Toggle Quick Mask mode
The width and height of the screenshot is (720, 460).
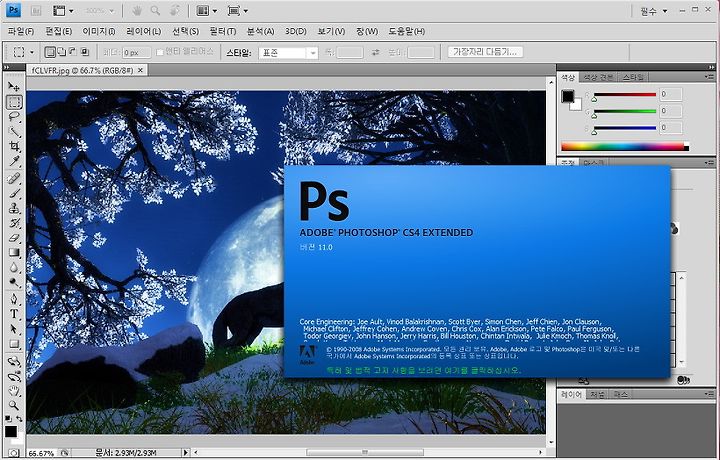14,454
